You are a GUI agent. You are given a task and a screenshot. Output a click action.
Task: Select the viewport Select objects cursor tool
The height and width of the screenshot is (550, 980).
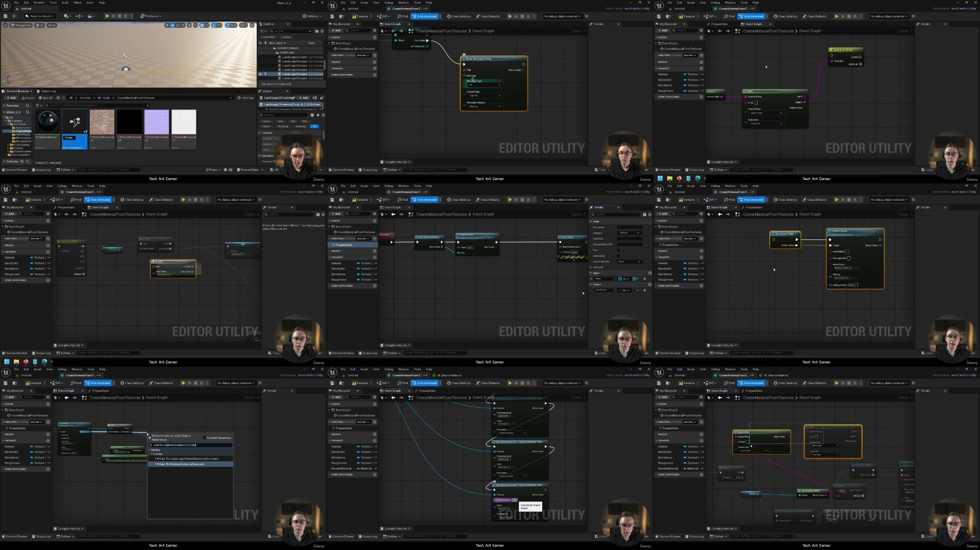tap(167, 25)
